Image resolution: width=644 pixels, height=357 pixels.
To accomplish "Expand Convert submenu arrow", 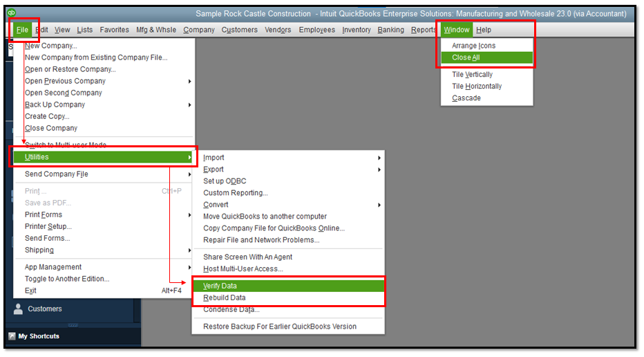I will [x=379, y=205].
